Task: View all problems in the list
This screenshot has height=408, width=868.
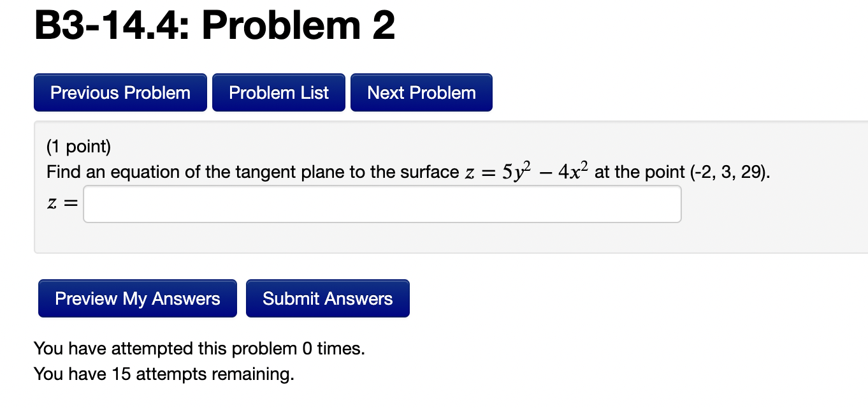Action: pyautogui.click(x=278, y=92)
